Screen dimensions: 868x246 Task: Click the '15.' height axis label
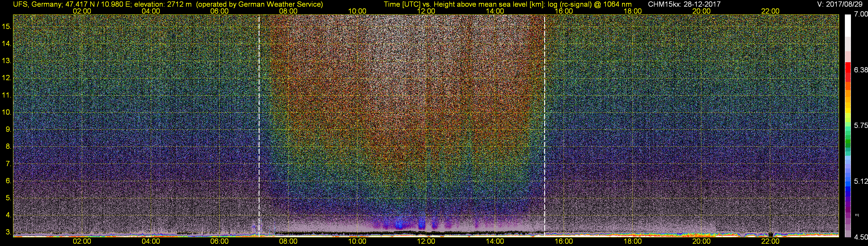coord(7,26)
